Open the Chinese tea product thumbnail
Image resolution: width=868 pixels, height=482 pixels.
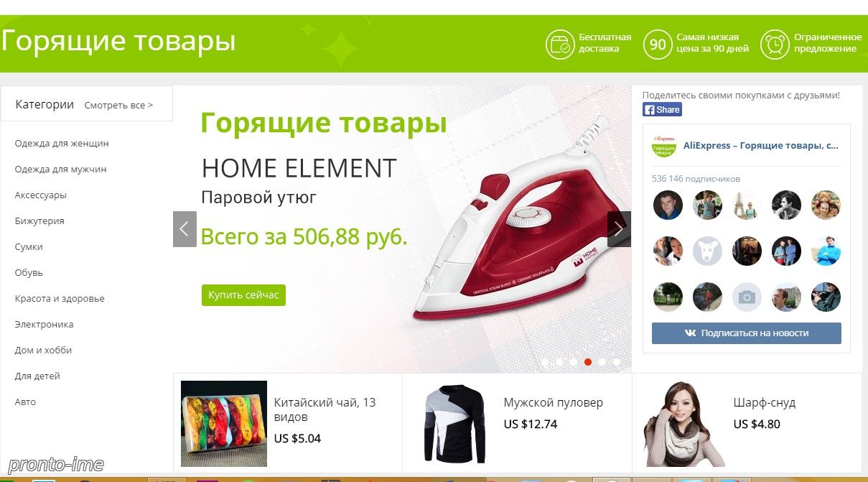point(224,424)
